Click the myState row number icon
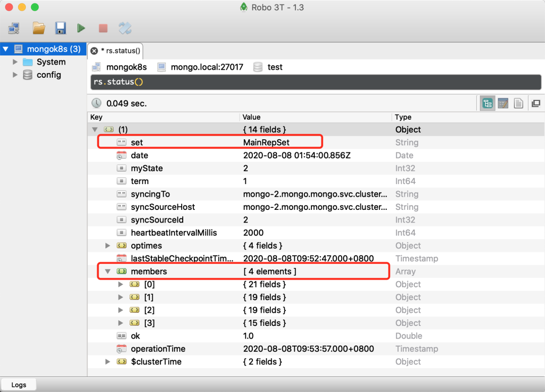Viewport: 545px width, 392px height. (x=121, y=168)
